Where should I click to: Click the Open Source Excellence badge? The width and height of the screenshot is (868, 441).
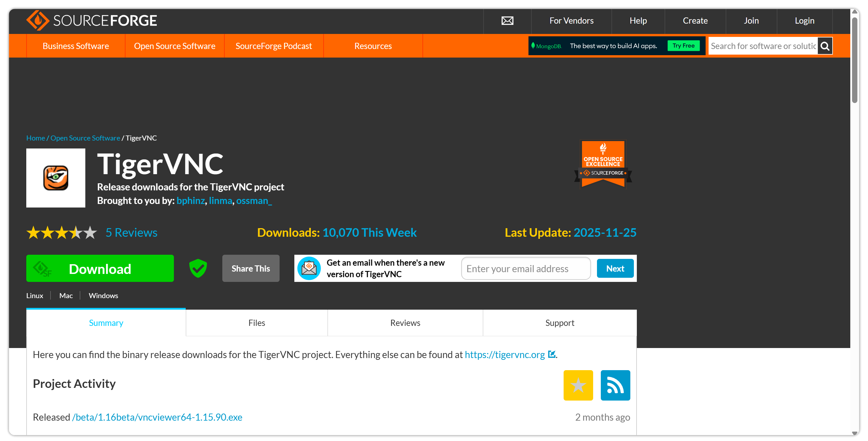pos(603,164)
